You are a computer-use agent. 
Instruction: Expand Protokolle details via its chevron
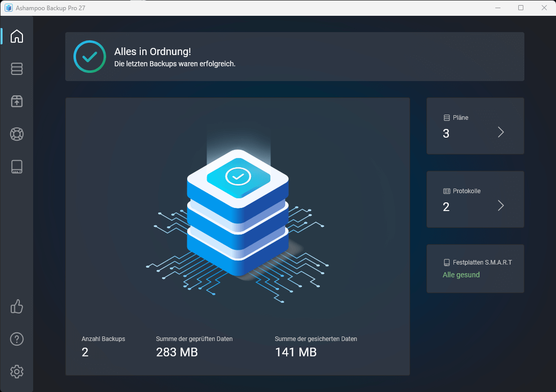tap(500, 205)
